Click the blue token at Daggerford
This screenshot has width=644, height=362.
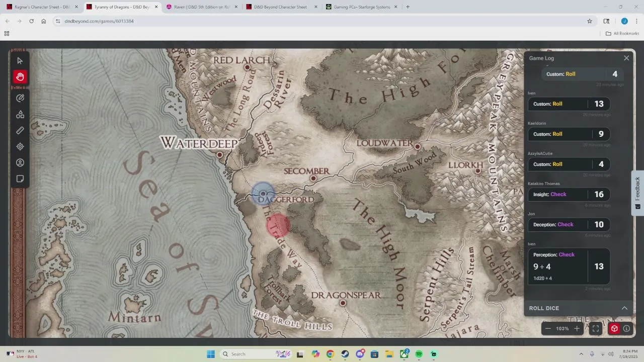coord(263,194)
